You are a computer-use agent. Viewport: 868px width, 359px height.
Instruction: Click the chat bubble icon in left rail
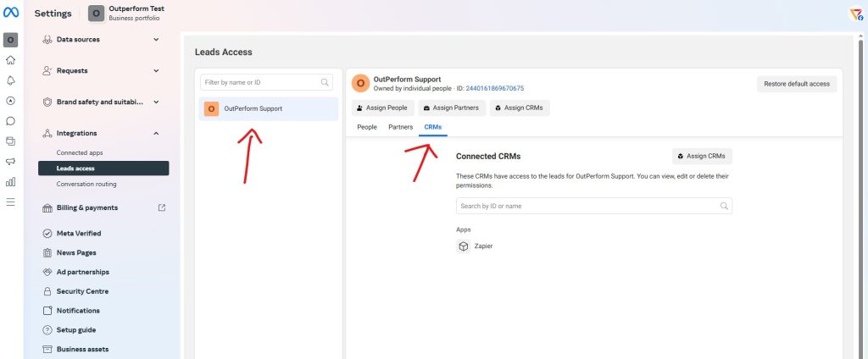pyautogui.click(x=11, y=121)
